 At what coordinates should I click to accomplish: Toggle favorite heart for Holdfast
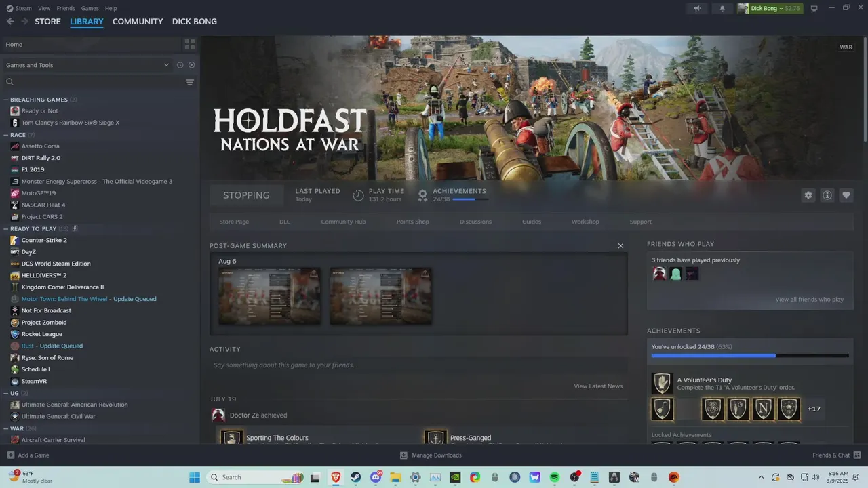pyautogui.click(x=846, y=195)
